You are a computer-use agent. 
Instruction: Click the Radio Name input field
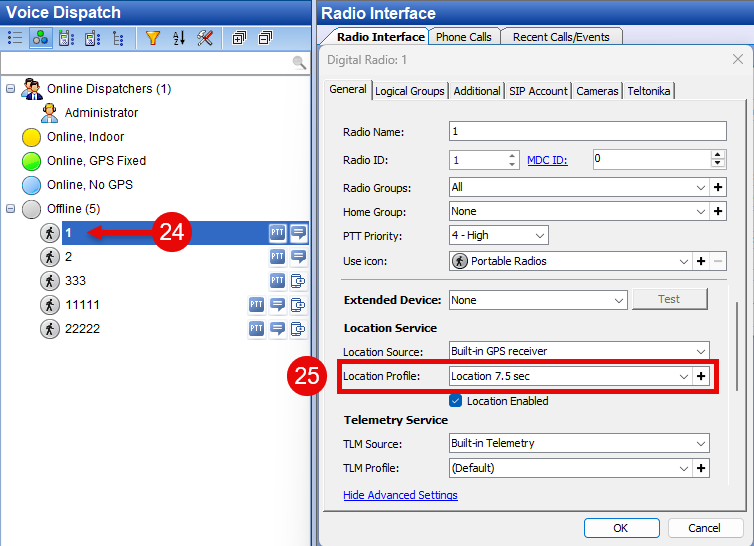(588, 131)
